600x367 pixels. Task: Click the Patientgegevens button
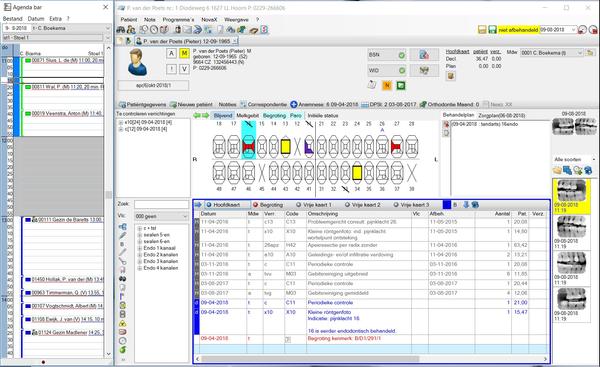[x=143, y=104]
